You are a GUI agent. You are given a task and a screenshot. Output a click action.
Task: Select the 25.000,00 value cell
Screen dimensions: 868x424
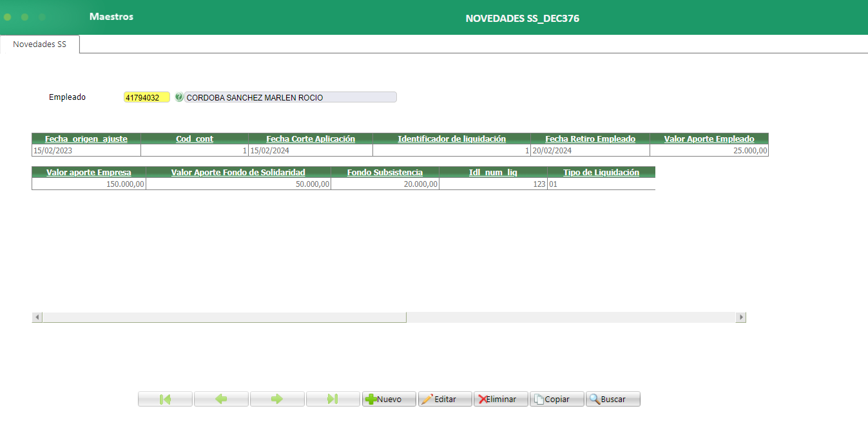click(x=709, y=150)
